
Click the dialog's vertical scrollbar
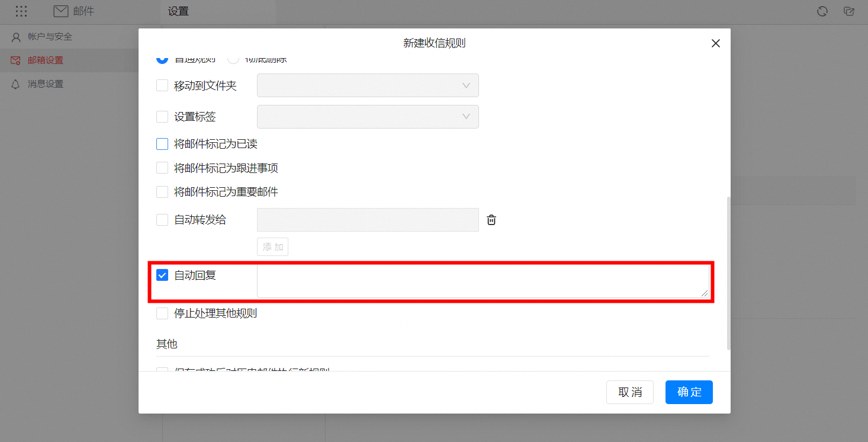tap(728, 274)
